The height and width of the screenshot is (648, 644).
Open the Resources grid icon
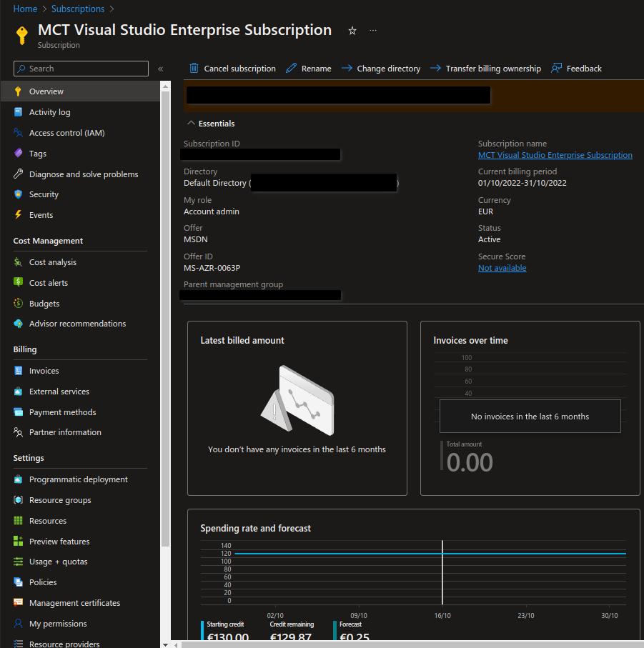[x=18, y=521]
